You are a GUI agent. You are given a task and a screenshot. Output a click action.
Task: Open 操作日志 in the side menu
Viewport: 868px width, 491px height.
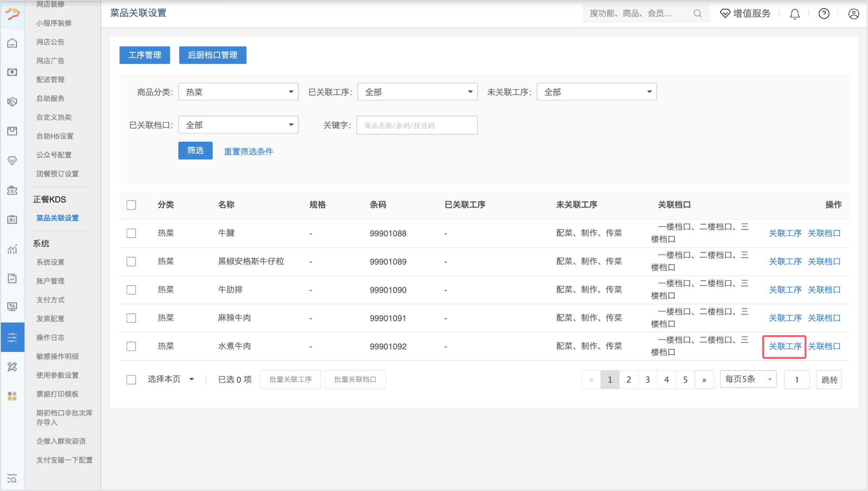pos(50,338)
